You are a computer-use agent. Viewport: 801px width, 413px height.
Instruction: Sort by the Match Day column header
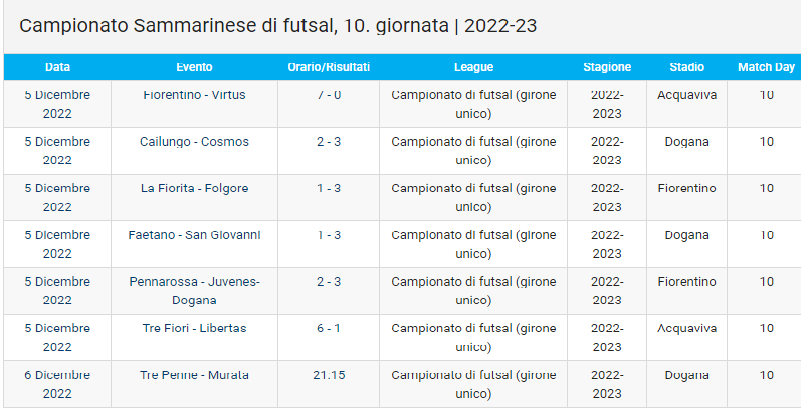coord(766,67)
